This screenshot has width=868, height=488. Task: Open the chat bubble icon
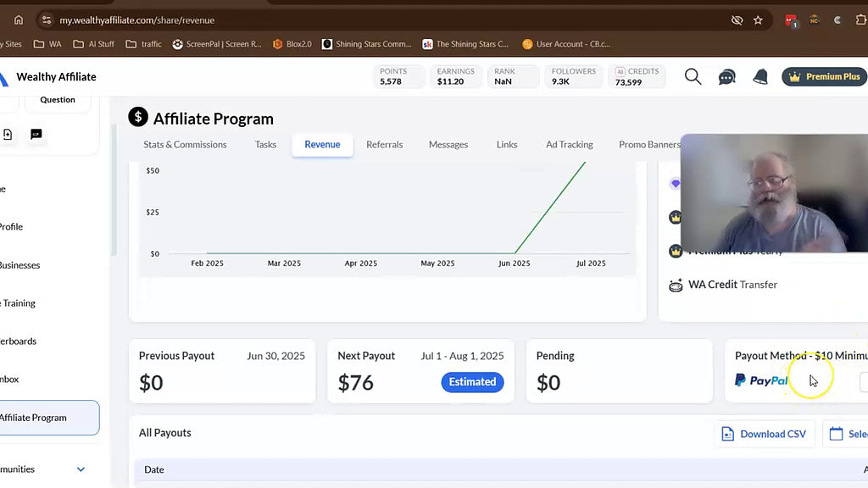[726, 77]
